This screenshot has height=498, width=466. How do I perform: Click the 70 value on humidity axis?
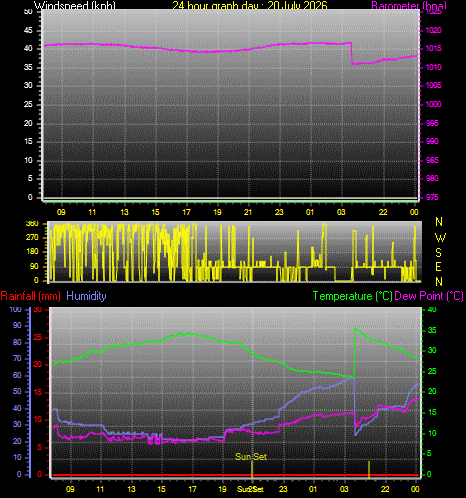[x=17, y=358]
